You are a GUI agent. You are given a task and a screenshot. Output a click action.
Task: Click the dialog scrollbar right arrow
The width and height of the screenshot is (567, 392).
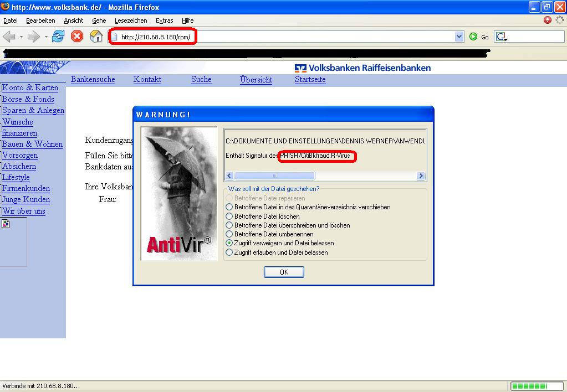click(421, 176)
